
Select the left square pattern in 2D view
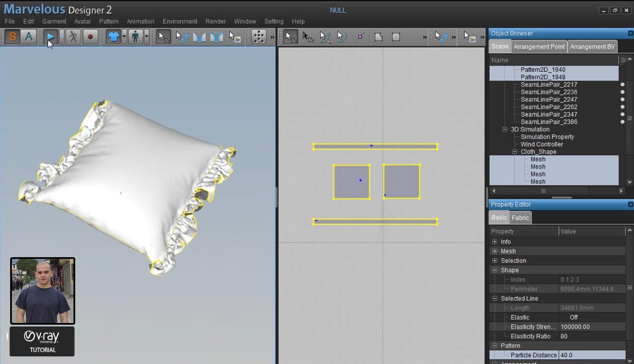coord(352,182)
